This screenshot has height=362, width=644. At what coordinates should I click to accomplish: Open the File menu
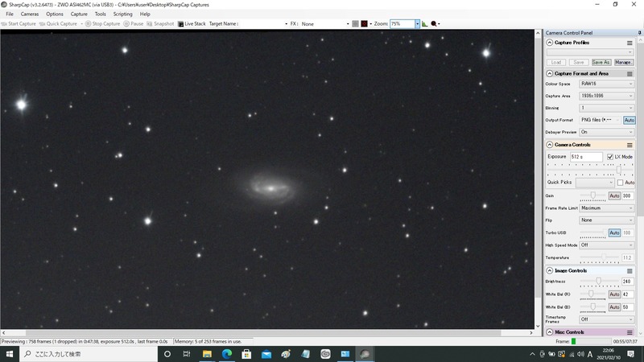pyautogui.click(x=10, y=14)
